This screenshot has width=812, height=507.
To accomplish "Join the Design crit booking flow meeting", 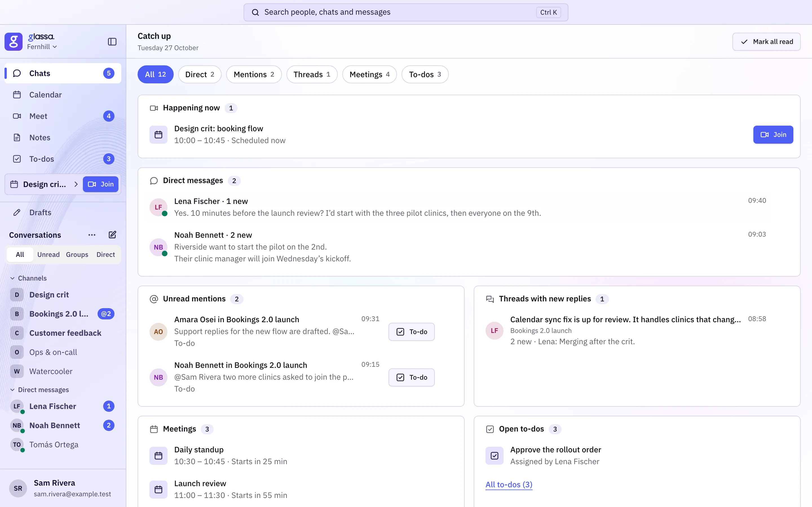I will 773,134.
